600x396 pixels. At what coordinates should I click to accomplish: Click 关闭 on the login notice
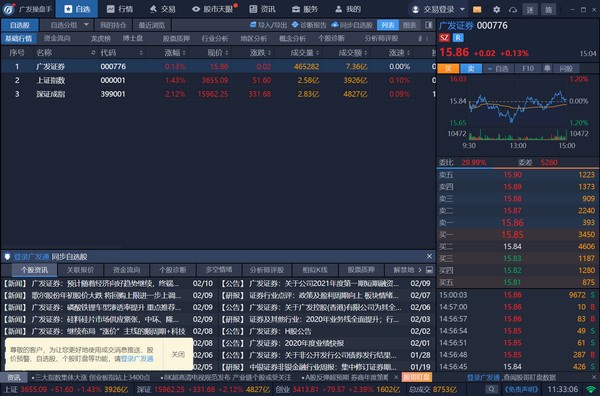point(178,354)
